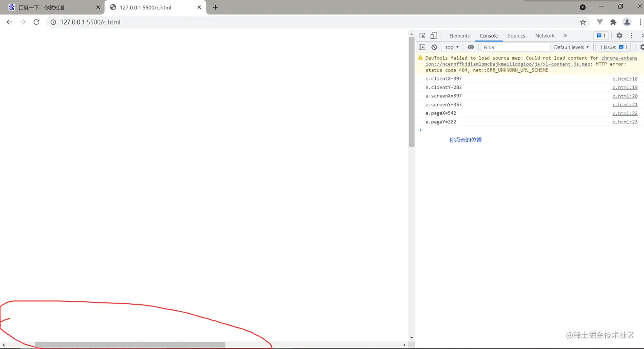Open the Extensions puzzle icon

613,22
